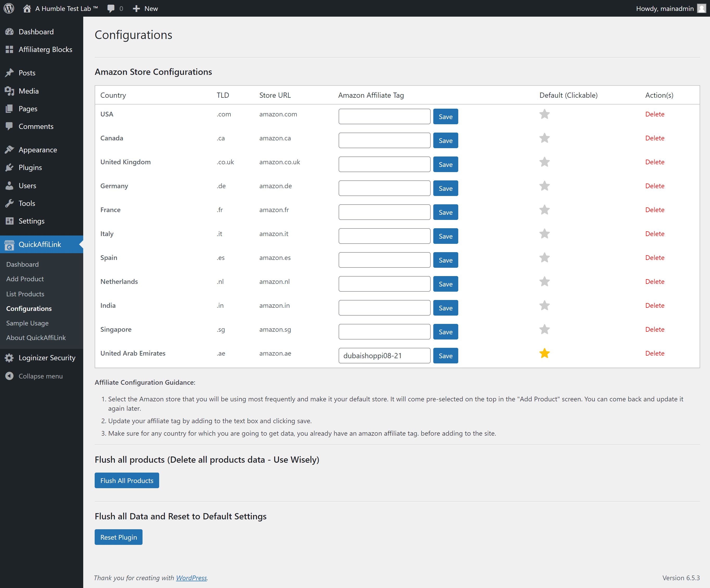
Task: Click Flush All Products button
Action: (127, 481)
